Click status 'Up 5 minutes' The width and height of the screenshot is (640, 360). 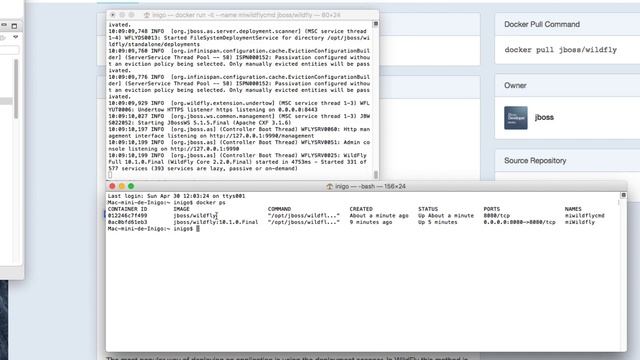coord(438,222)
